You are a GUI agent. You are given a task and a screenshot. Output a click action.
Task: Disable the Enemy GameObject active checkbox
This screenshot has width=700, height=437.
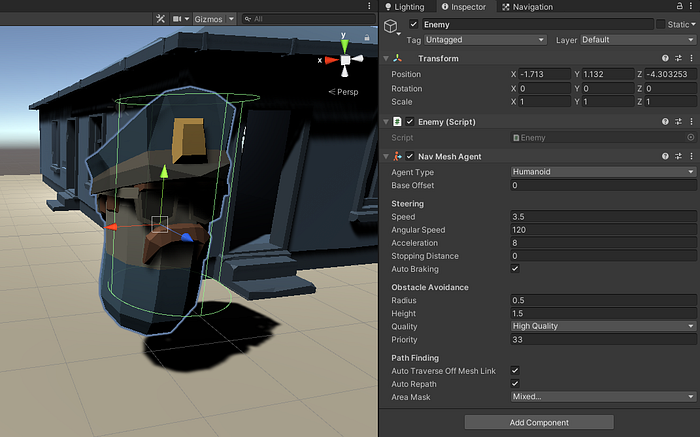414,24
